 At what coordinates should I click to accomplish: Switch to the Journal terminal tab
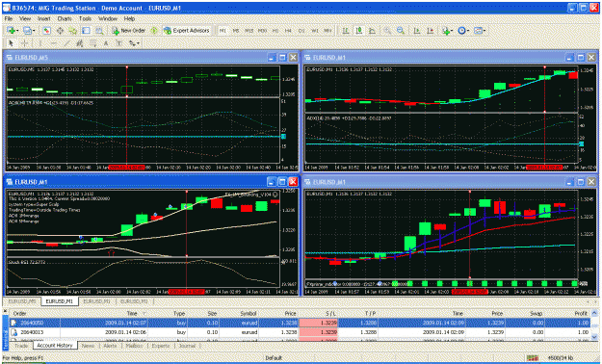[x=188, y=346]
